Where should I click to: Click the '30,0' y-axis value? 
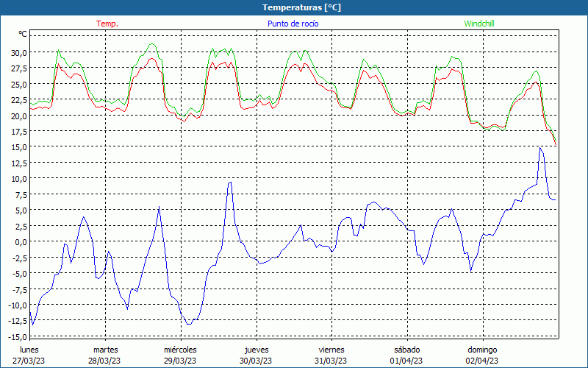point(18,52)
